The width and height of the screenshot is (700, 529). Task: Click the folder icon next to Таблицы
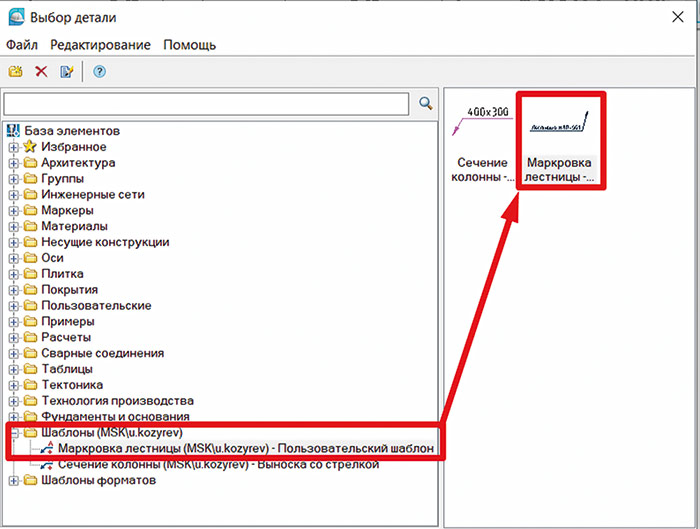[30, 369]
